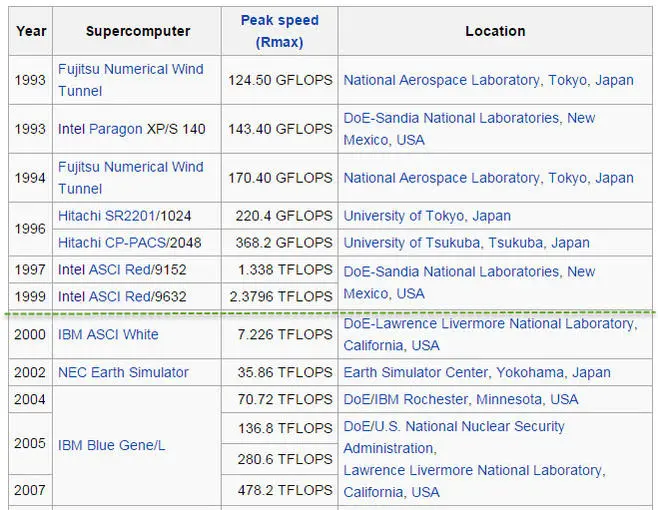658x510 pixels.
Task: Select the 170.40 GFLOPS cell
Action: [280, 178]
